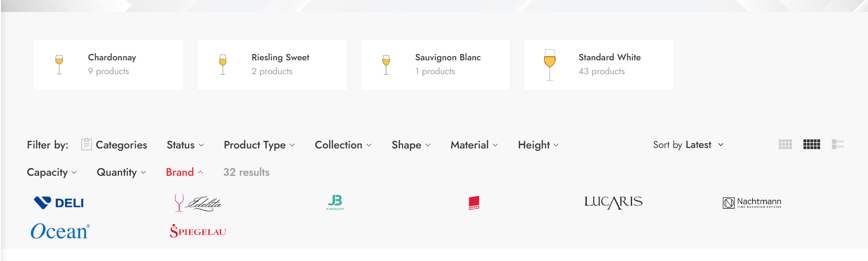Choose the red RAPP brand logo

(x=474, y=203)
